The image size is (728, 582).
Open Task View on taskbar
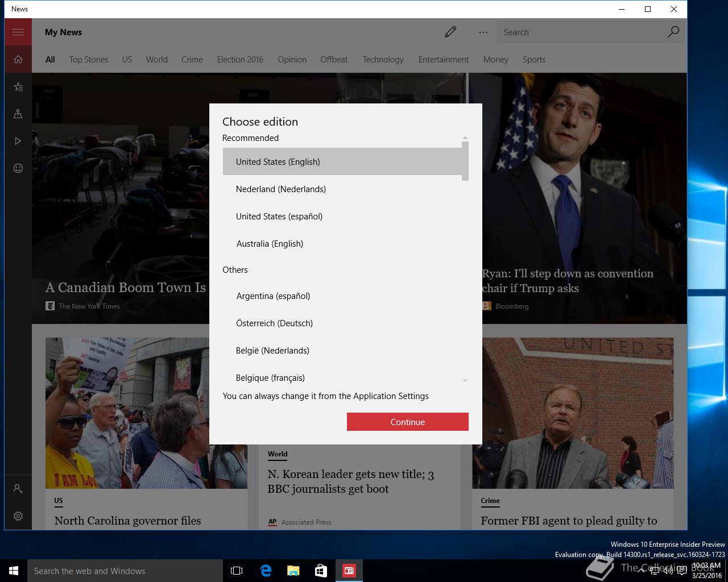coord(237,571)
